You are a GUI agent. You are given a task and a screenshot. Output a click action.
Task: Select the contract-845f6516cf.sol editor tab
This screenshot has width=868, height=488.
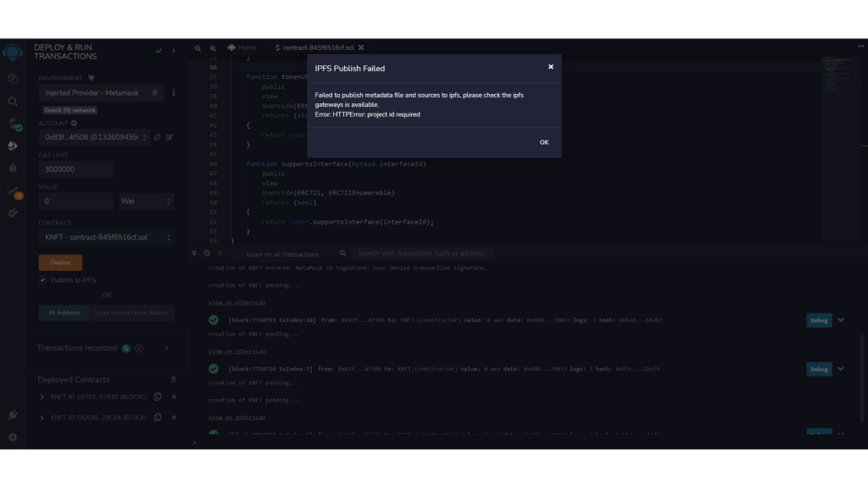coord(314,47)
